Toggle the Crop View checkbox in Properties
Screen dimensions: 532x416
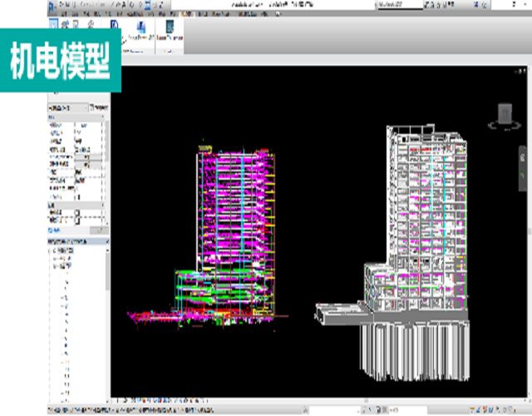pos(78,213)
